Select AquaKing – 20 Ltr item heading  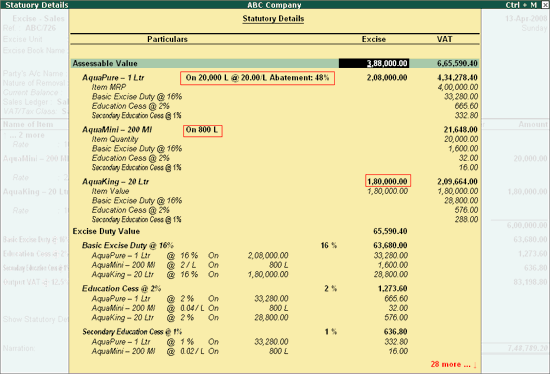(x=115, y=182)
